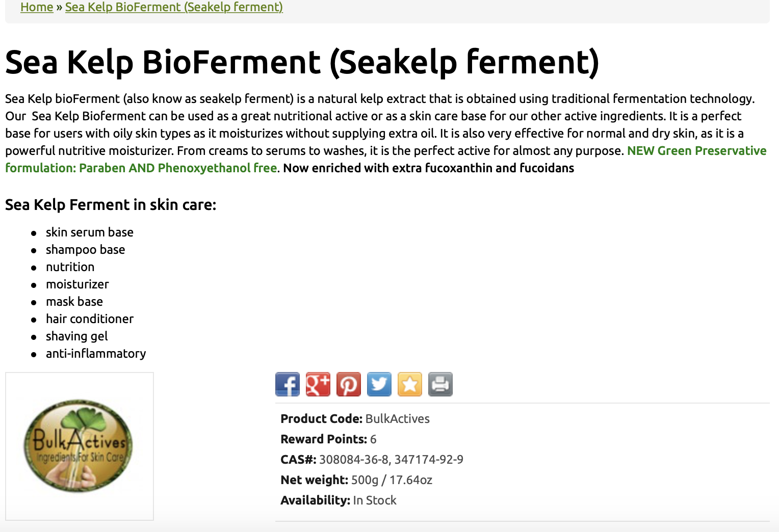779x532 pixels.
Task: Share the product on Facebook
Action: click(288, 384)
